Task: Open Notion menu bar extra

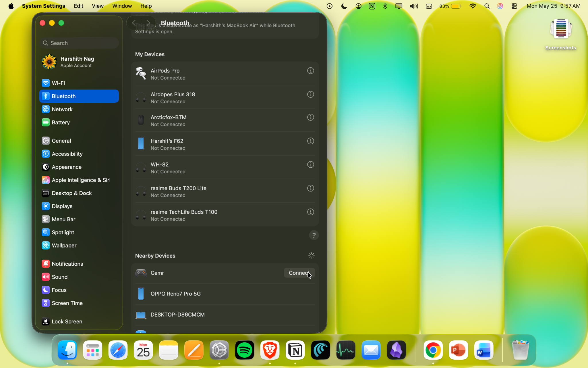Action: (372, 6)
